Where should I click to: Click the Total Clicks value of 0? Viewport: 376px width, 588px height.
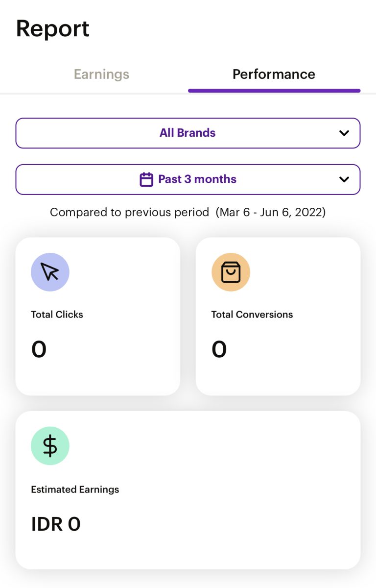click(x=39, y=349)
